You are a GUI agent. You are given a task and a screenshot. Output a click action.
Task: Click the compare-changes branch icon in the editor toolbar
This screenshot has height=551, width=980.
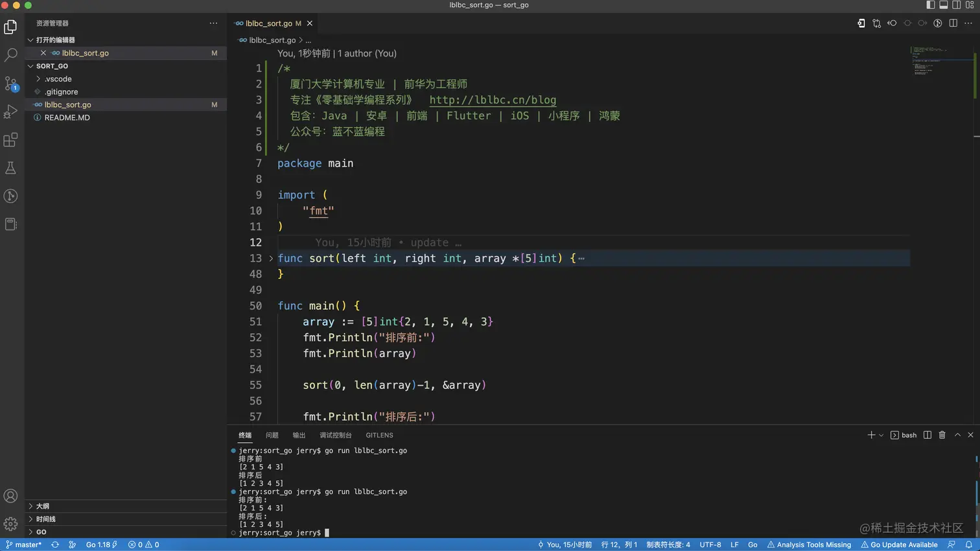[876, 23]
